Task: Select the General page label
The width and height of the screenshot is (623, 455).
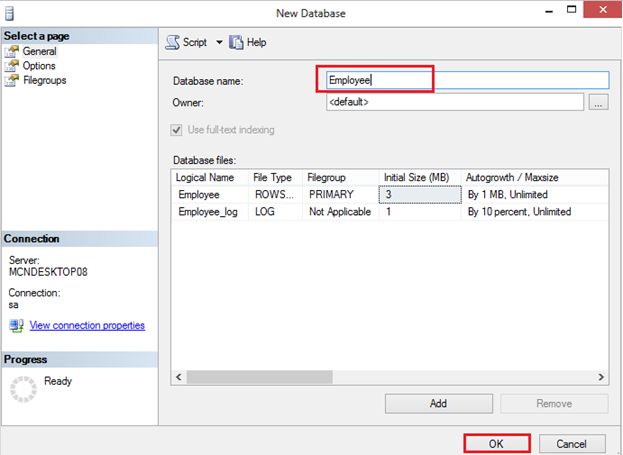Action: pos(39,51)
